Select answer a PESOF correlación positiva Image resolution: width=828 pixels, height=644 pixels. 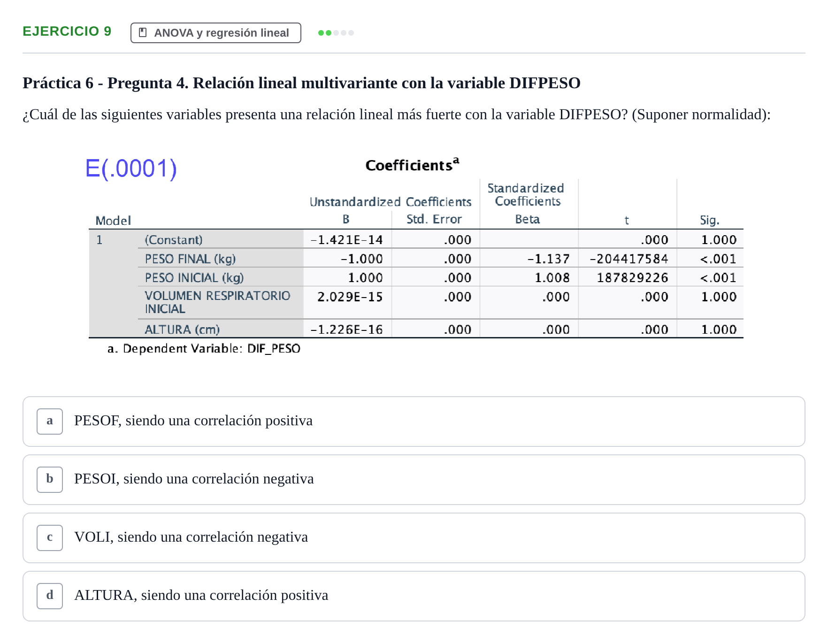tap(414, 422)
